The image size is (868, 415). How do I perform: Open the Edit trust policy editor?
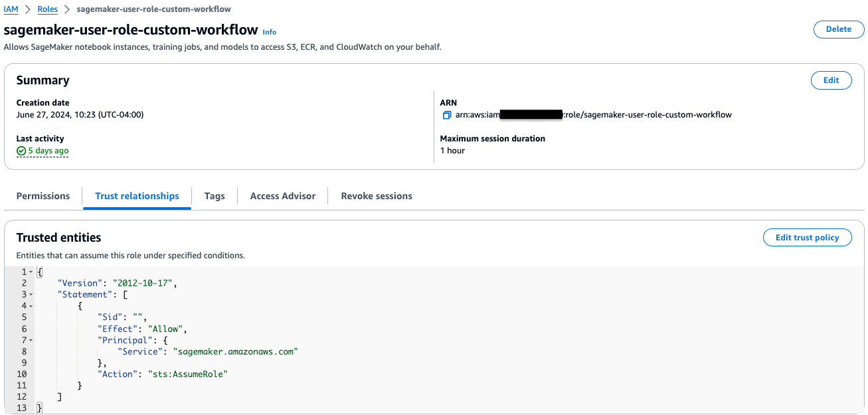807,237
